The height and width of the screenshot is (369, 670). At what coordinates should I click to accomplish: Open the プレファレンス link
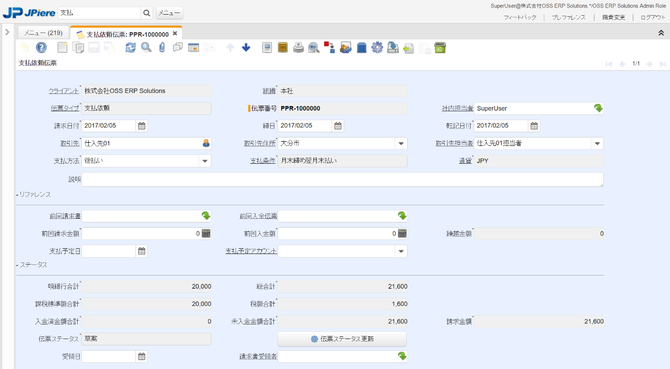pos(569,17)
